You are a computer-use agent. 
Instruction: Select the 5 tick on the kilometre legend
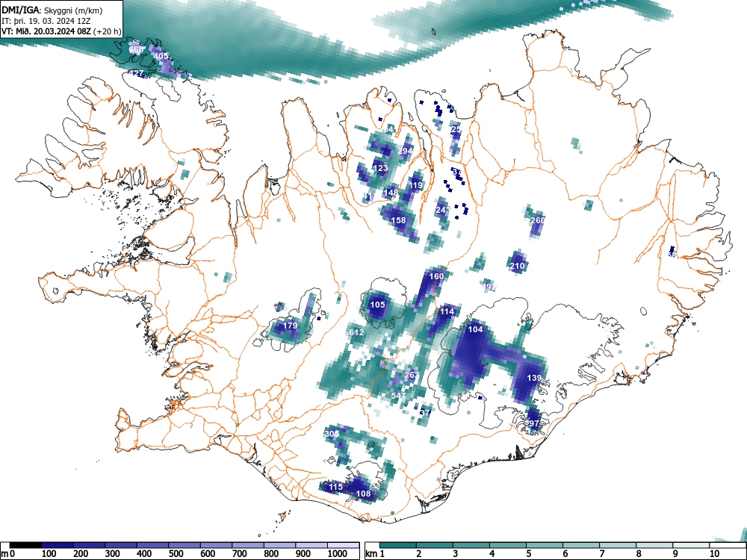[x=528, y=554]
